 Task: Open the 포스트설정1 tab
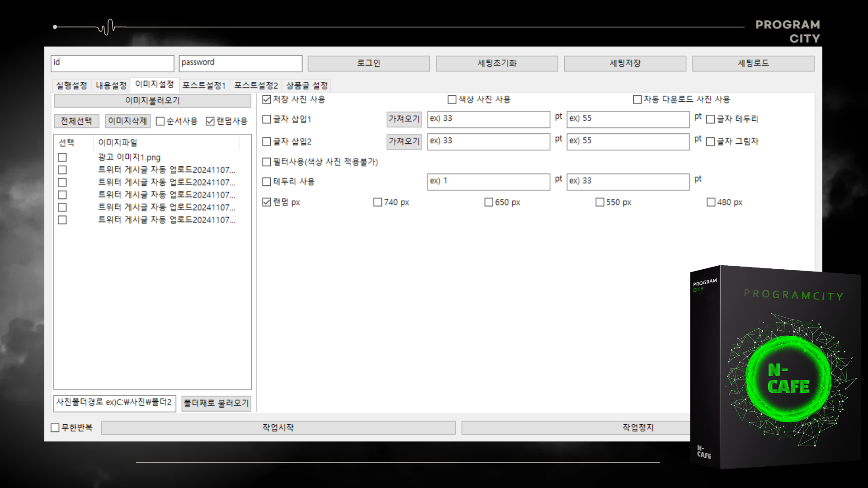(204, 85)
